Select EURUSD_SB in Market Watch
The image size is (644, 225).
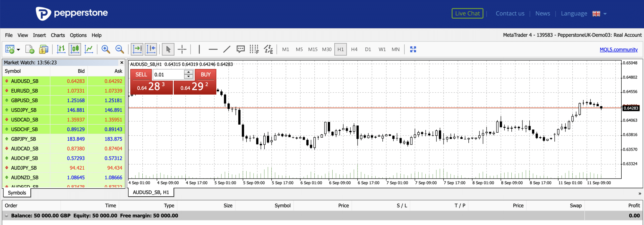coord(64,91)
